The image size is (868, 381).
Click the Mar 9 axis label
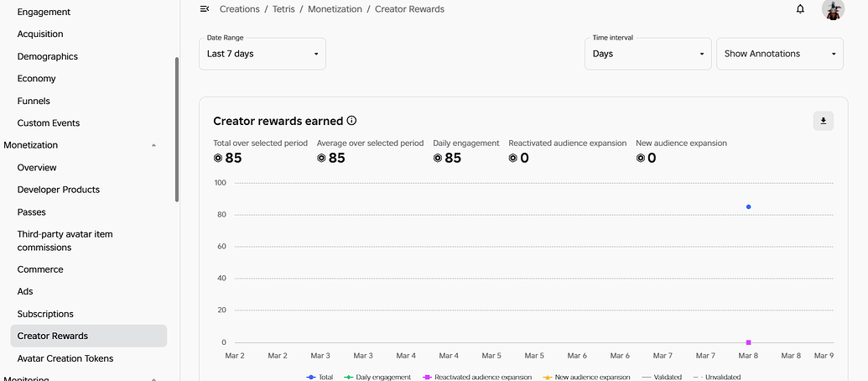click(824, 356)
